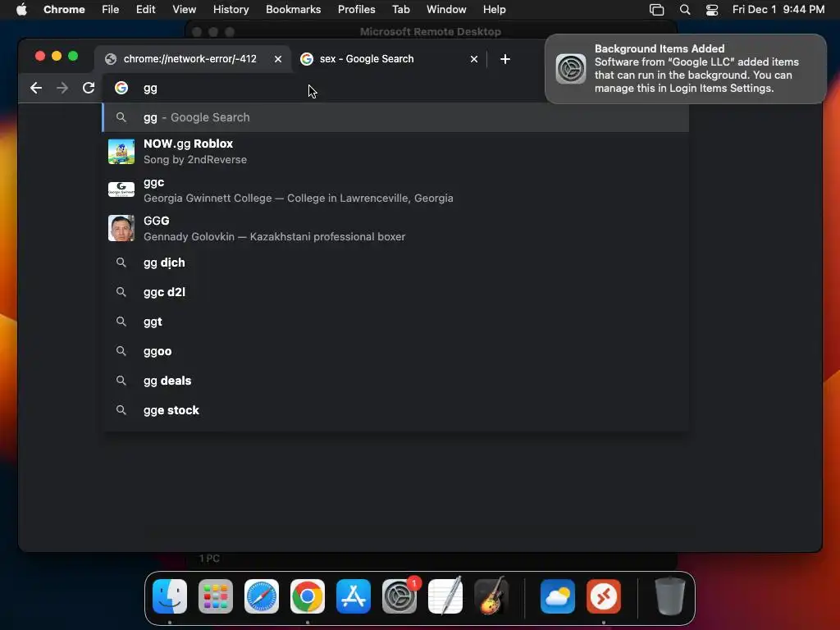The height and width of the screenshot is (630, 840).
Task: Open the Apple menu
Action: click(21, 10)
